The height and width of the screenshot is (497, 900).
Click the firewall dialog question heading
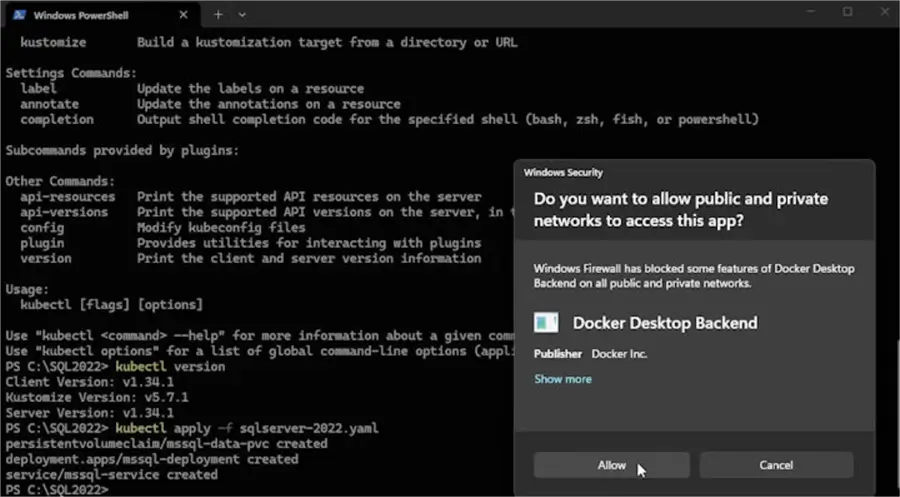681,209
